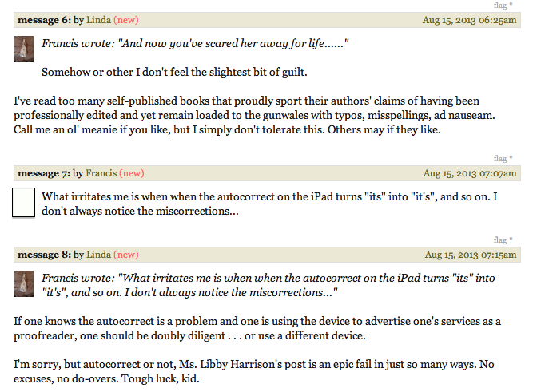Click the Aug 15, 2013 07:15am timestamp
Image resolution: width=533 pixels, height=392 pixels.
coord(471,255)
